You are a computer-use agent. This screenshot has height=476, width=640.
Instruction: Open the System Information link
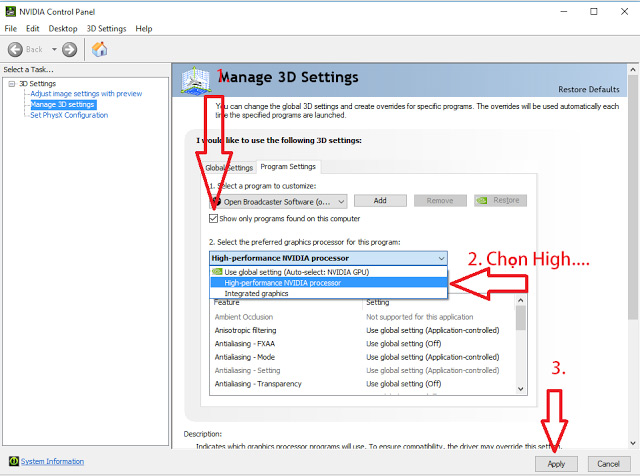tap(52, 461)
